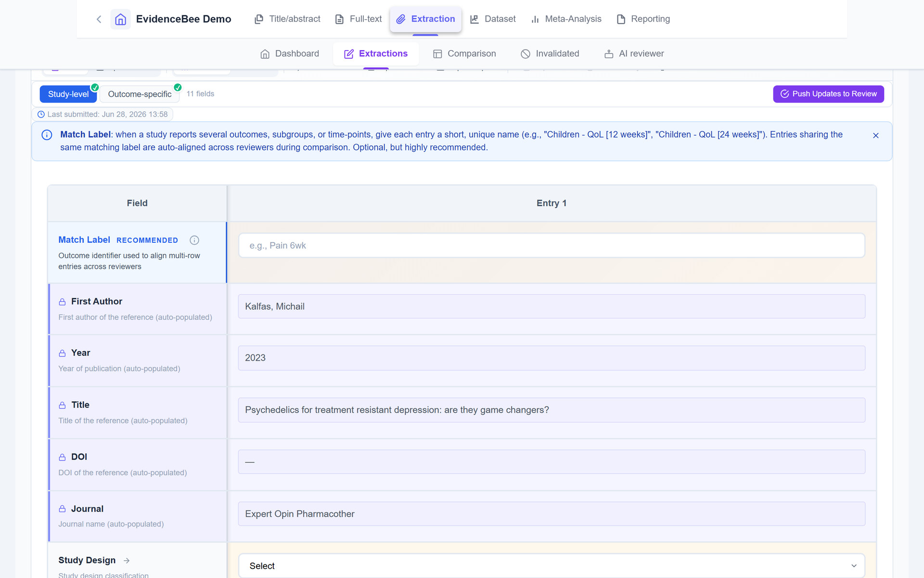Click the First Author lock icon
The width and height of the screenshot is (924, 578).
62,302
